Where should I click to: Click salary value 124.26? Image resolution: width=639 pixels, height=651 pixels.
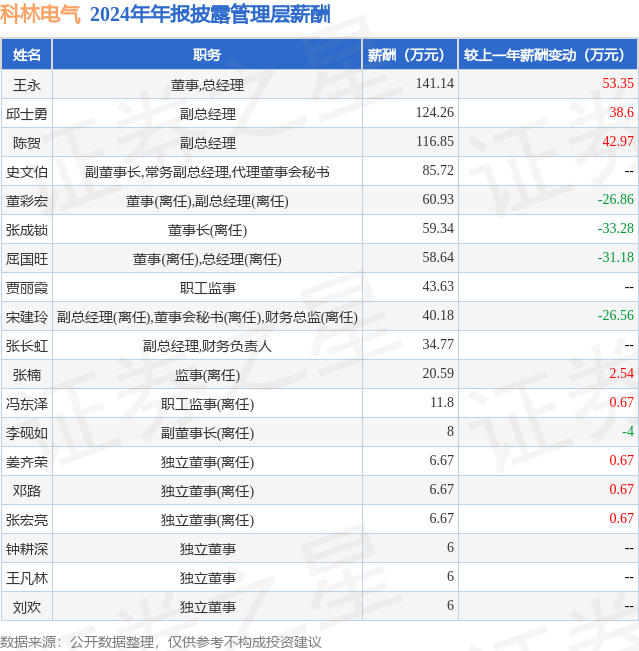click(x=435, y=113)
